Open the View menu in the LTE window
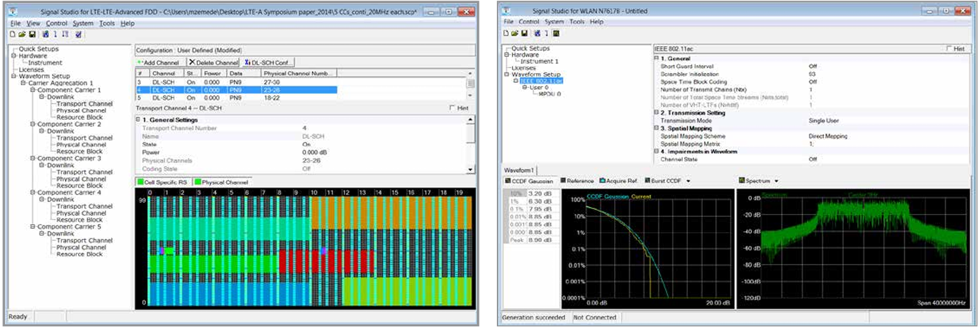980x330 pixels. pos(33,23)
